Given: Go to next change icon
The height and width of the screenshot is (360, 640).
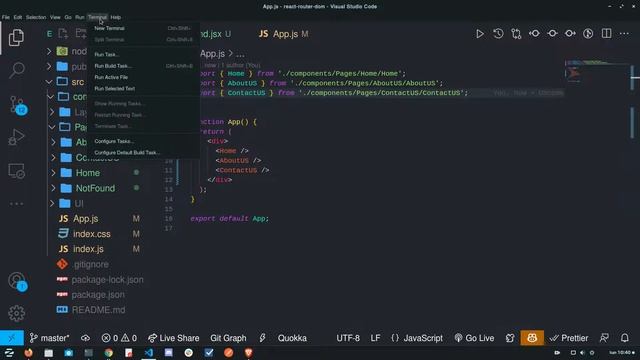Looking at the screenshot, I should [x=570, y=33].
